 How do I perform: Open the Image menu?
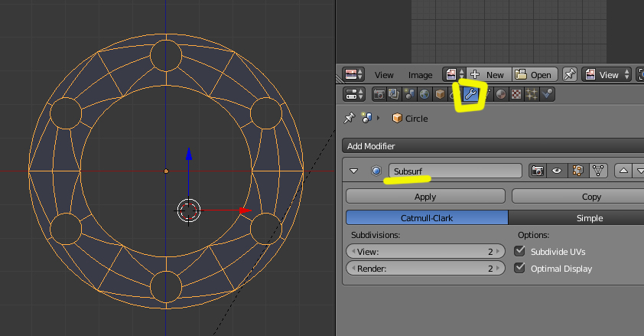coord(420,75)
